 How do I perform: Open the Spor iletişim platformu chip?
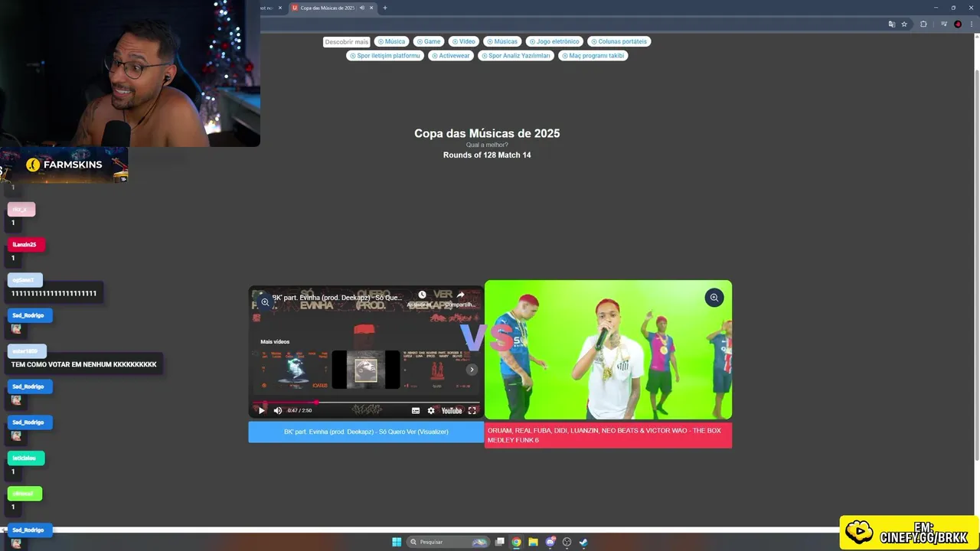[385, 55]
